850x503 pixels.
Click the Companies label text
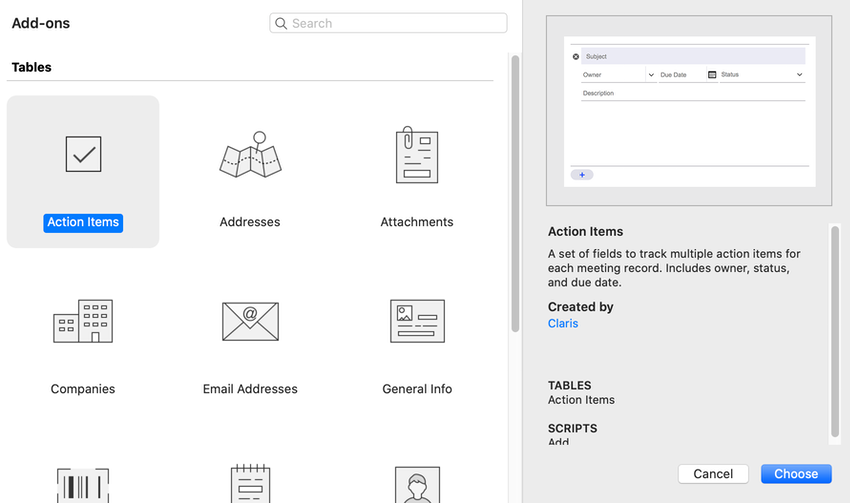point(83,389)
